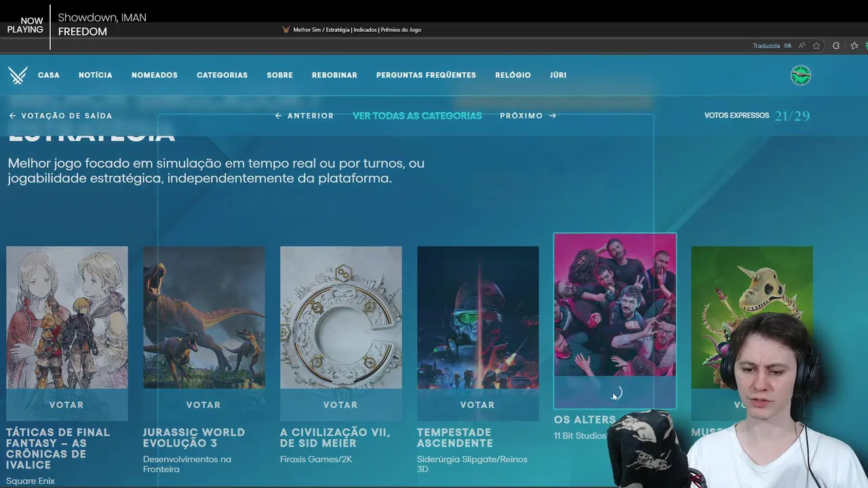Click the Táticas de Final Fantasy title
The width and height of the screenshot is (868, 488).
tap(58, 449)
